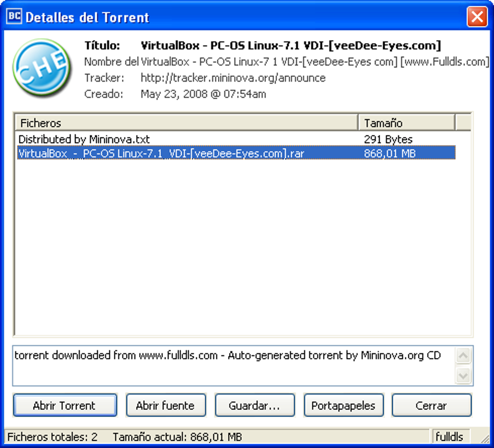Click the 'fulldls' status bar panel
This screenshot has height=448, width=494.
(451, 437)
